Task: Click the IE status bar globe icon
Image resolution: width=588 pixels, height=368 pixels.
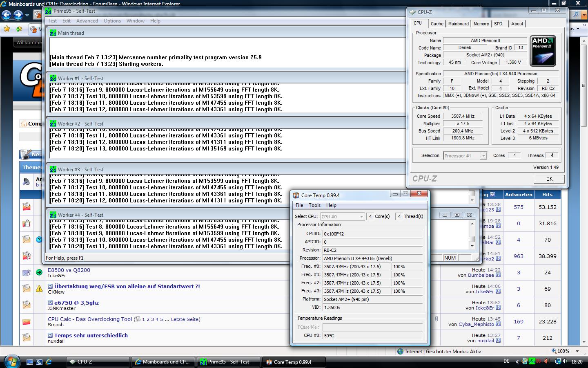Action: click(401, 351)
